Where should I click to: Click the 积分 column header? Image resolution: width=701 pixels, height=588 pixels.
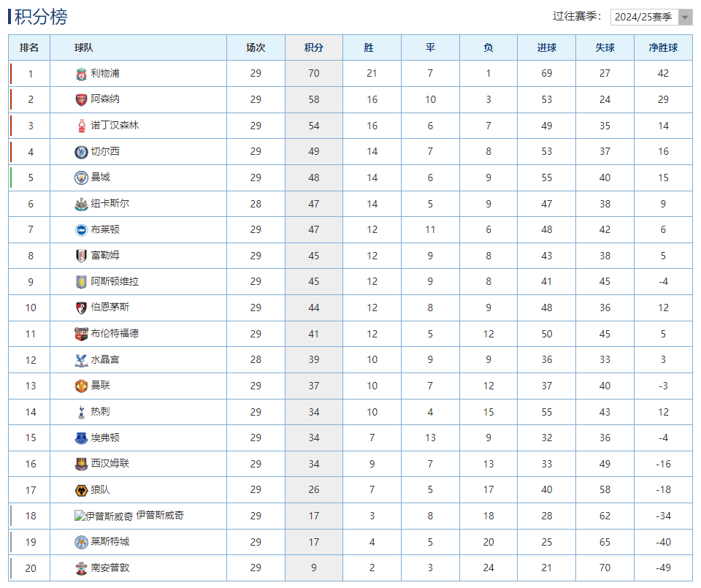(x=314, y=47)
